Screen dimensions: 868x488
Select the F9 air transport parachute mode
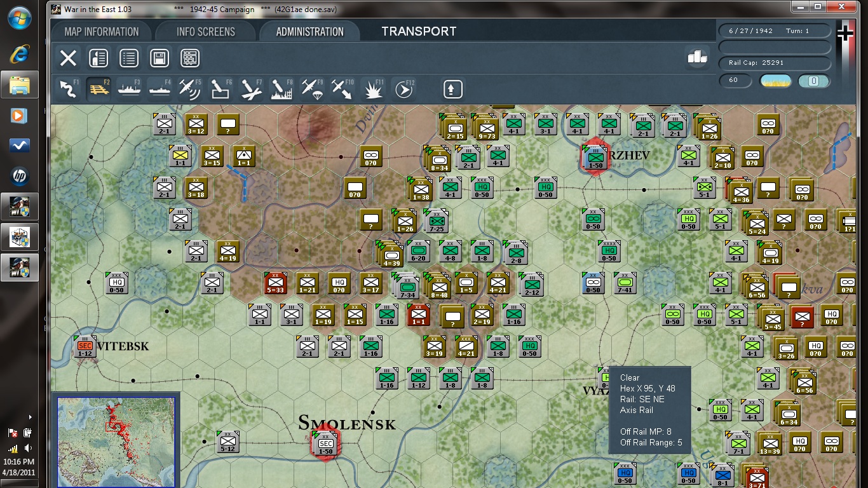(x=313, y=89)
